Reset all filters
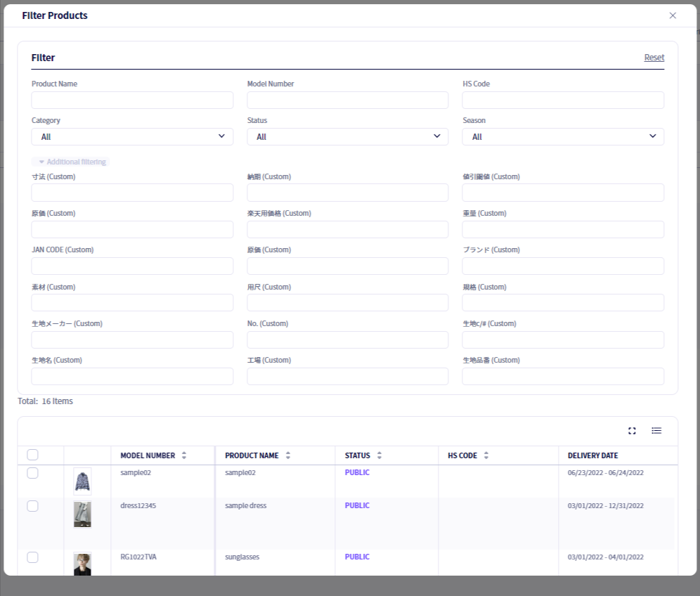Viewport: 700px width, 596px height. pos(654,58)
